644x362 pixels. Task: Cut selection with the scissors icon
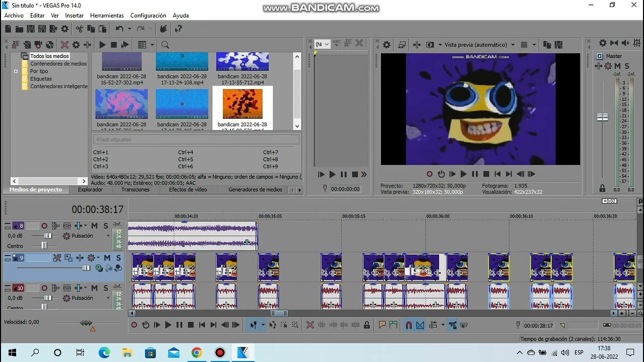click(x=79, y=29)
